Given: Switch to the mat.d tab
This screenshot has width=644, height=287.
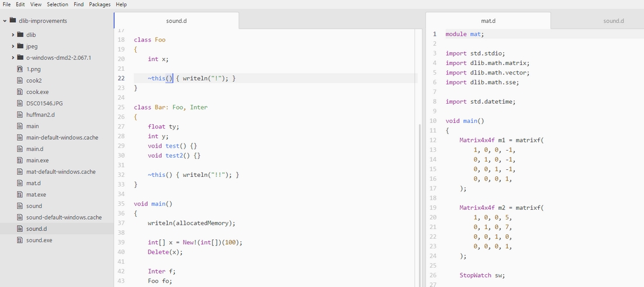Looking at the screenshot, I should click(x=488, y=20).
